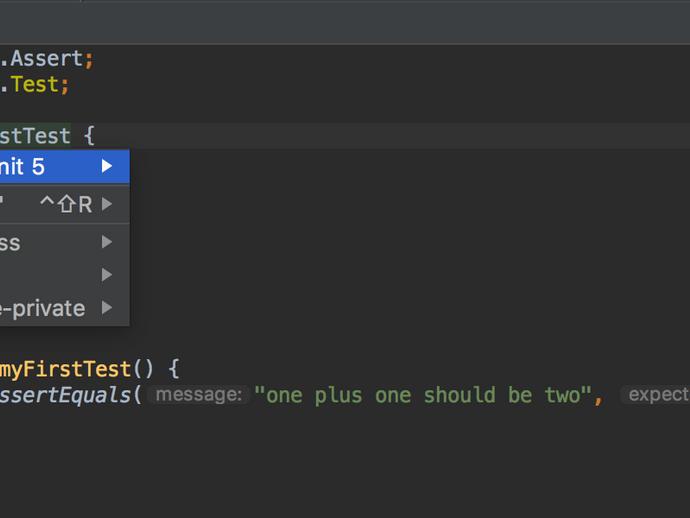Screen dimensions: 690x518
Task: Choose the "e-private" menu entry
Action: (x=65, y=308)
